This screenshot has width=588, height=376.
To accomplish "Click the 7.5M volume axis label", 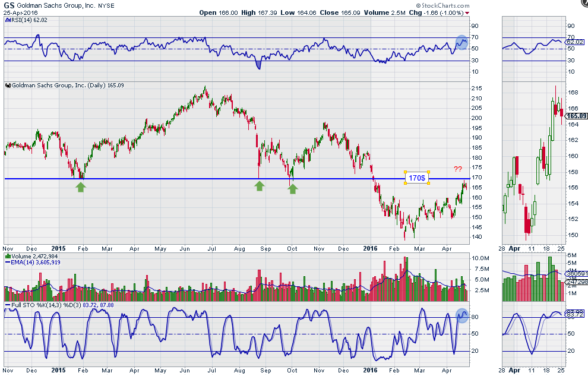I will [480, 269].
